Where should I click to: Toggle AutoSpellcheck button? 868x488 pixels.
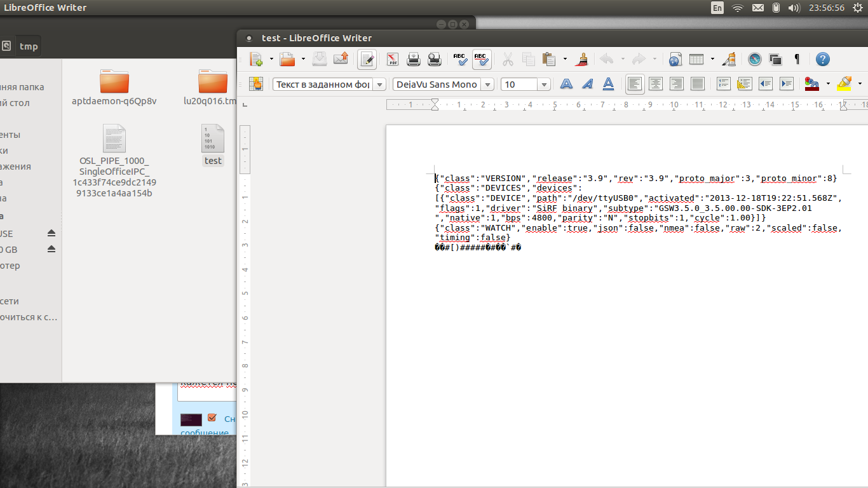tap(481, 60)
